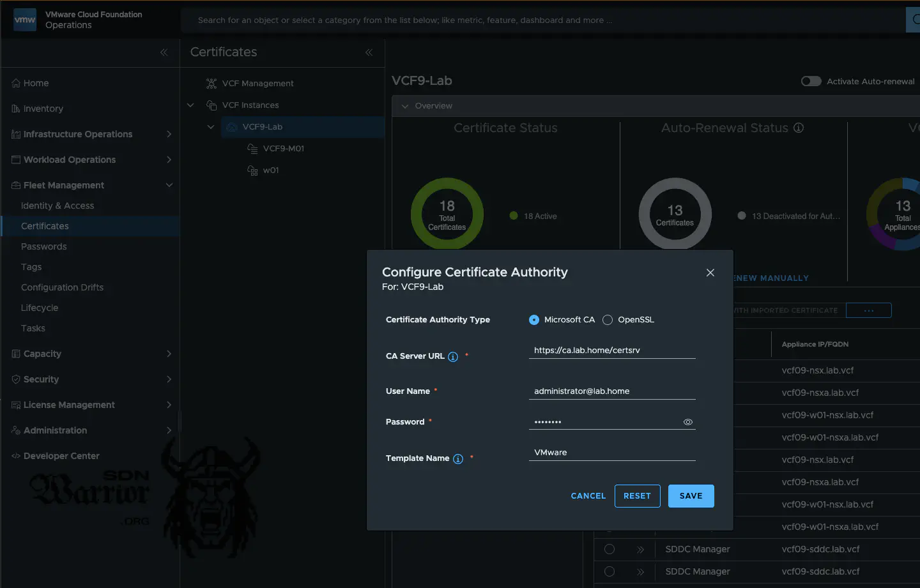Click the Template Name field

coord(612,453)
